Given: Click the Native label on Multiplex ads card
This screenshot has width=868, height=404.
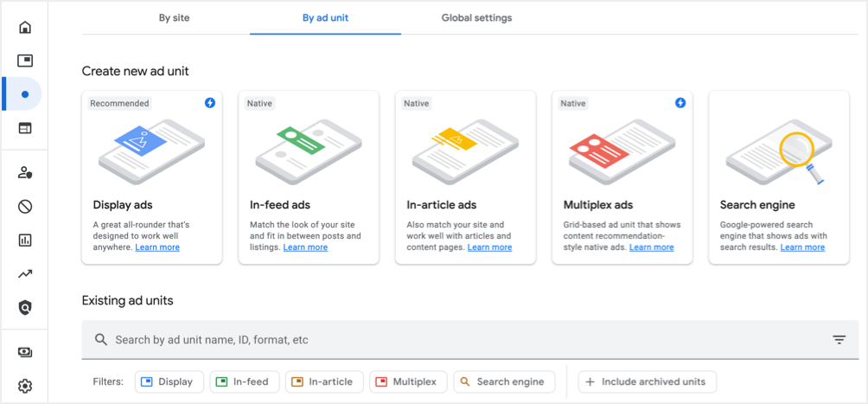Looking at the screenshot, I should 573,103.
